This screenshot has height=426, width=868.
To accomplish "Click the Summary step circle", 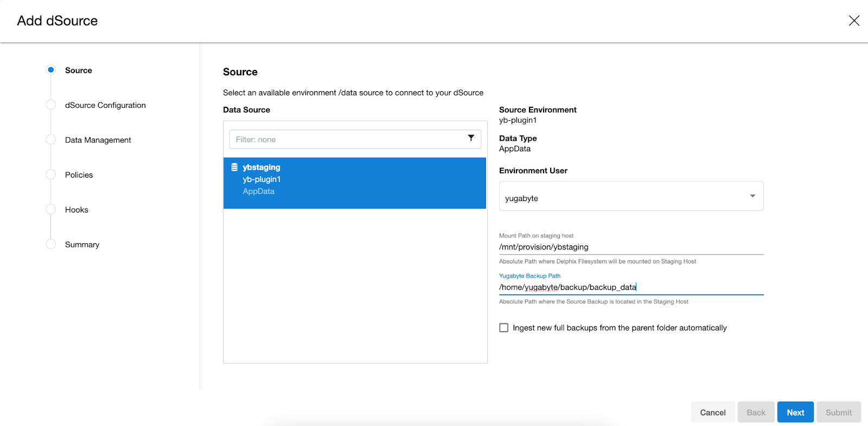I will (x=51, y=244).
